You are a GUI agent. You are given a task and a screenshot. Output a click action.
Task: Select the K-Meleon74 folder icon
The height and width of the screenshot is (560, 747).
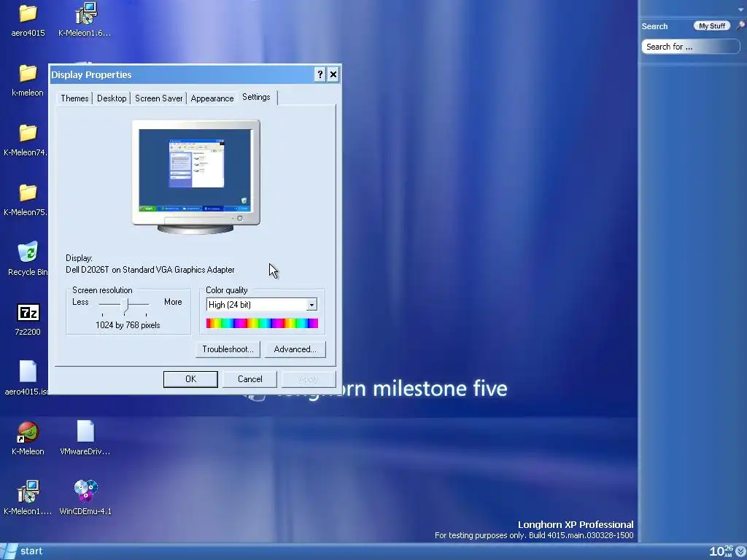(28, 133)
